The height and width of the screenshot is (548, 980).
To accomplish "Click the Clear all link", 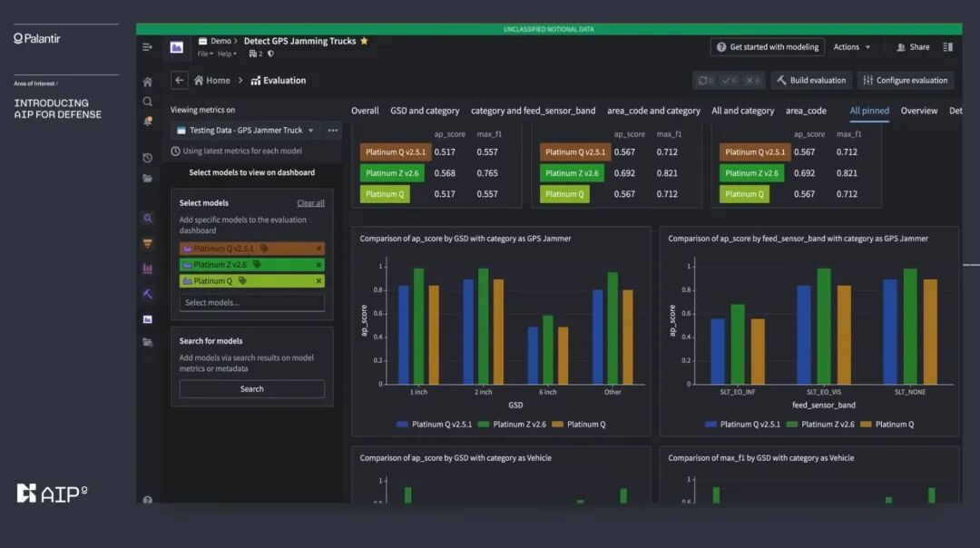I will 310,203.
